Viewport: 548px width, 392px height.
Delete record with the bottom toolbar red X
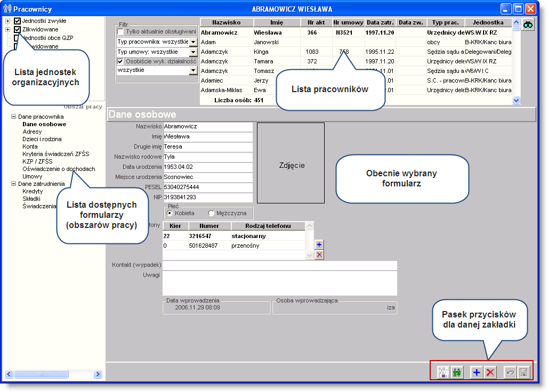tap(490, 372)
